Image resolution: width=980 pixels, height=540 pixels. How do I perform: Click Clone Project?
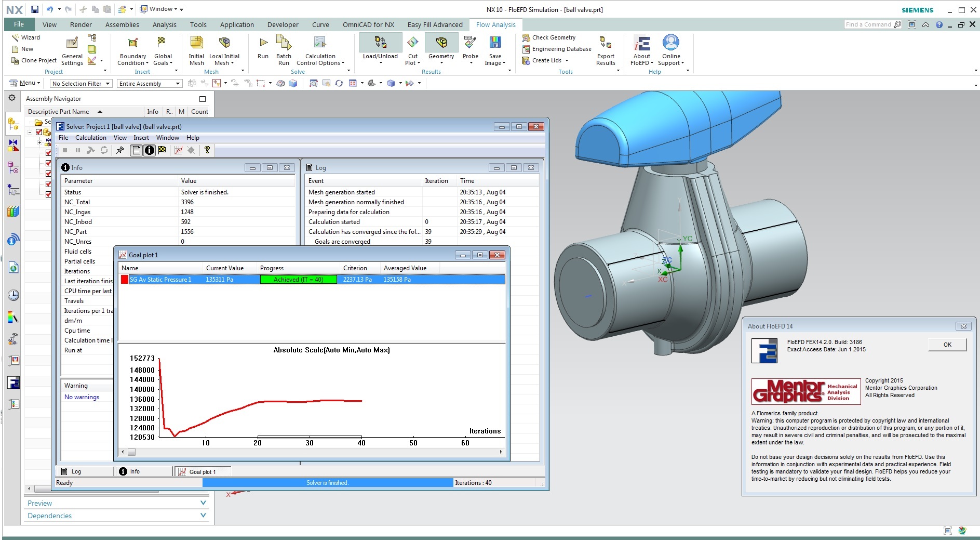34,60
